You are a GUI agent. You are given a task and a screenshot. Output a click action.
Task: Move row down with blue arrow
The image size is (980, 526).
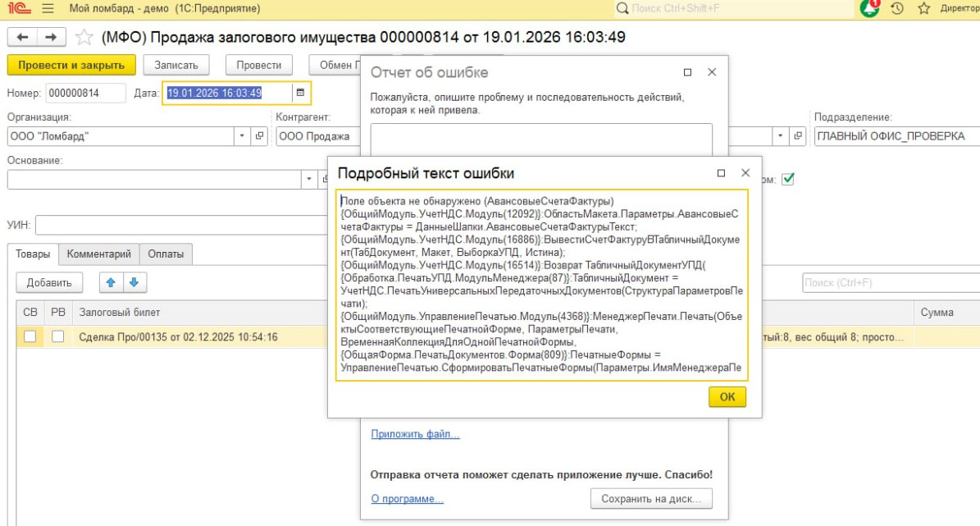(x=134, y=283)
